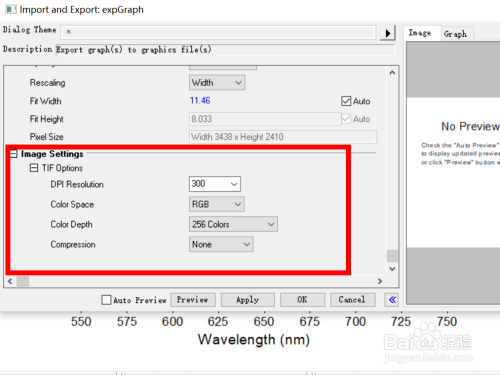Click the double-chevron collapse preview button
The width and height of the screenshot is (500, 375).
click(x=392, y=300)
